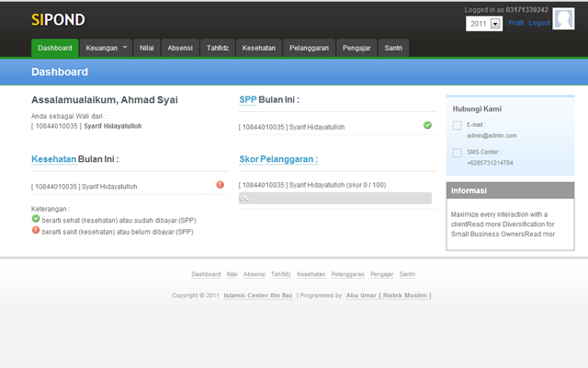
Task: Click the Skor Pelanggaran progress bar
Action: [334, 198]
